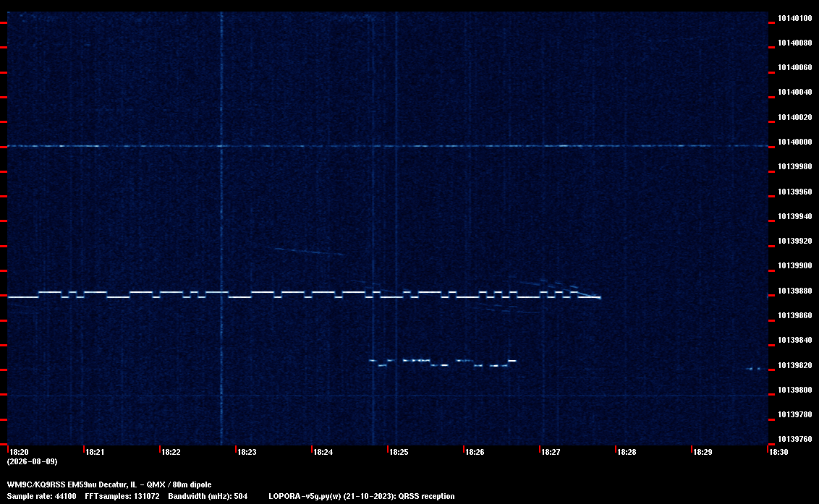The height and width of the screenshot is (504, 819).
Task: Select the 18:29 time axis label
Action: (x=703, y=452)
